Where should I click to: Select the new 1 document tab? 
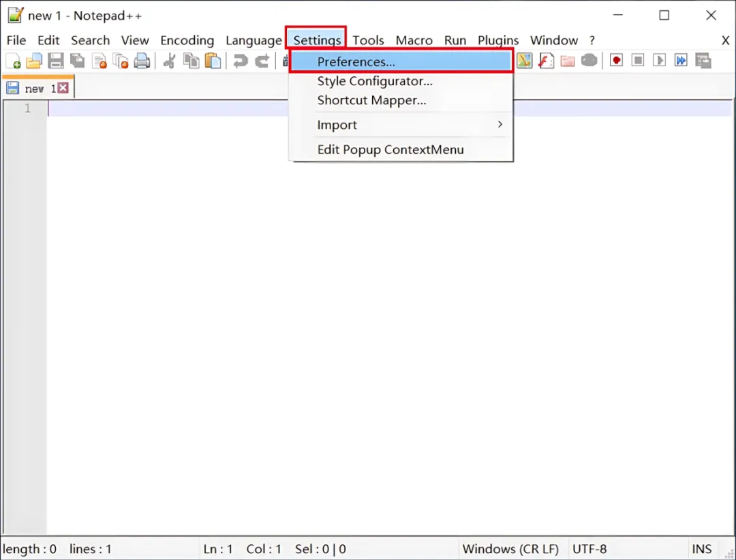38,89
